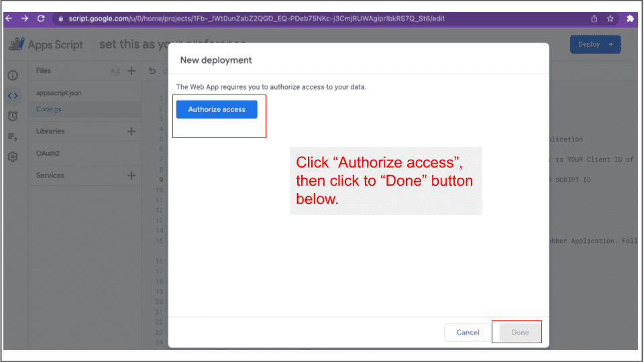644x362 pixels.
Task: Click the Done button in the dialog
Action: point(520,333)
